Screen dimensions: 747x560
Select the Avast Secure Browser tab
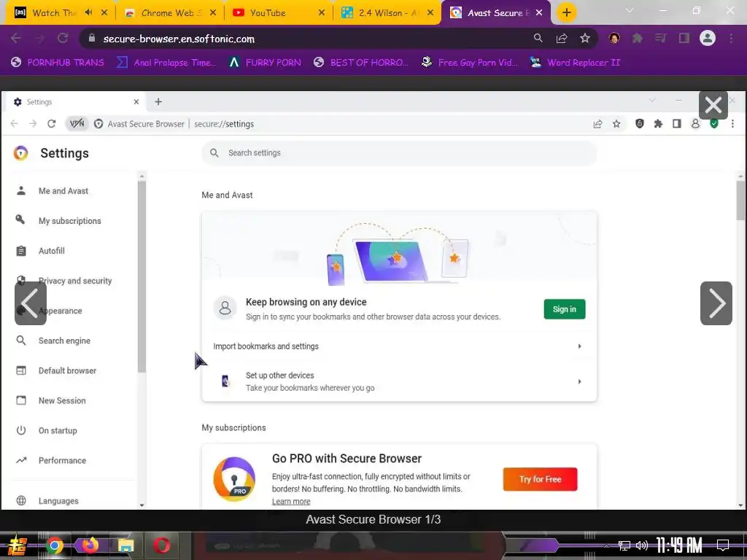[495, 13]
